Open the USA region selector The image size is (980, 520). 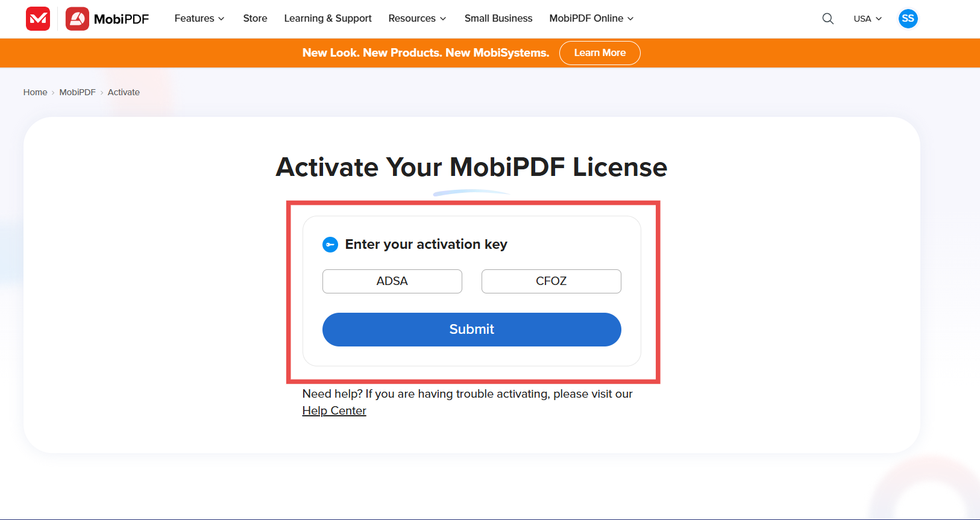867,19
